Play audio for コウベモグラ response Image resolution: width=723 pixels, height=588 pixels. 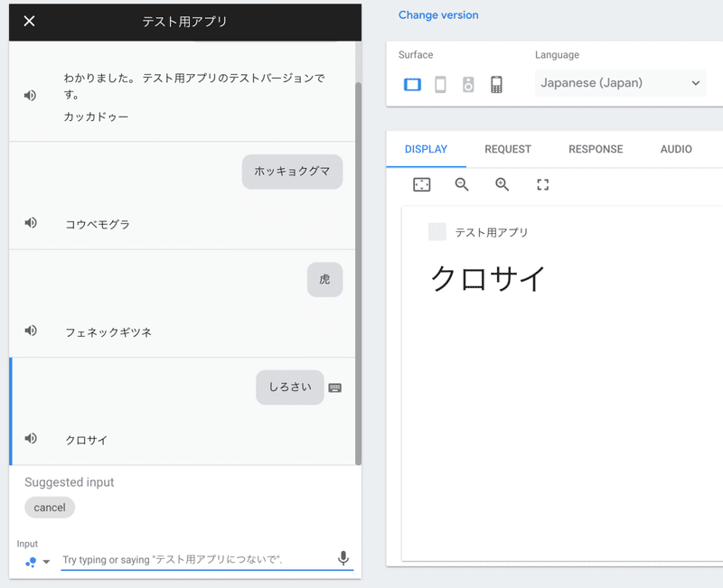tap(31, 223)
